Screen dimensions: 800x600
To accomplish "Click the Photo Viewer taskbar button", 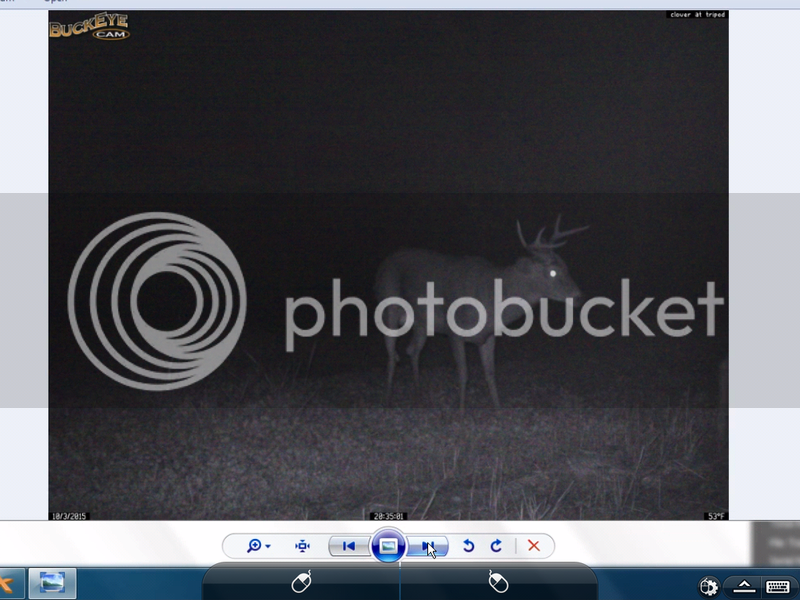I will pyautogui.click(x=52, y=583).
